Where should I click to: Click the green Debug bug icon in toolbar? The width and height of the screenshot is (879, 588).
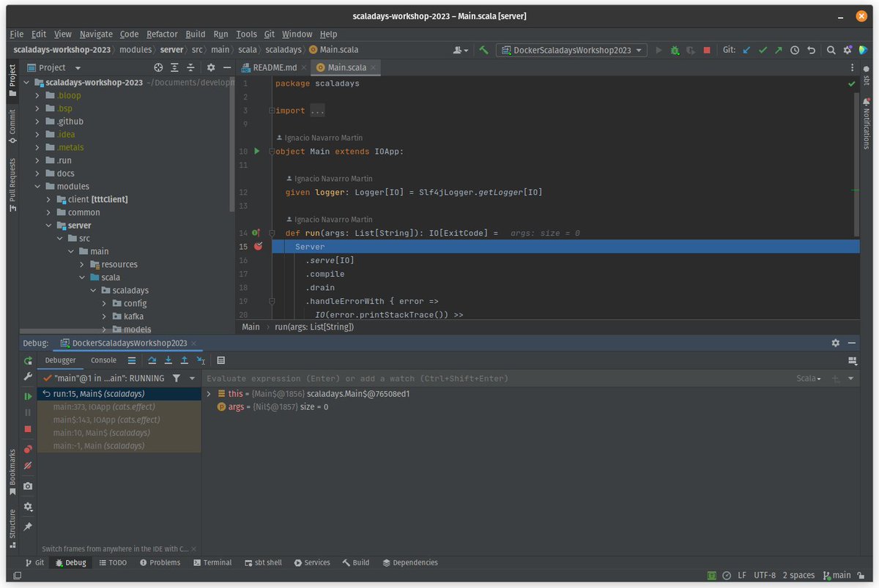[x=675, y=50]
